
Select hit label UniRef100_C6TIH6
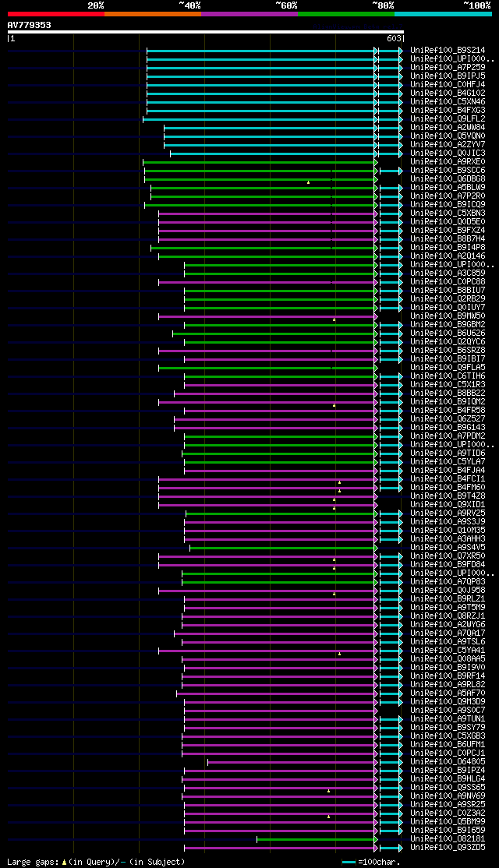coord(448,376)
